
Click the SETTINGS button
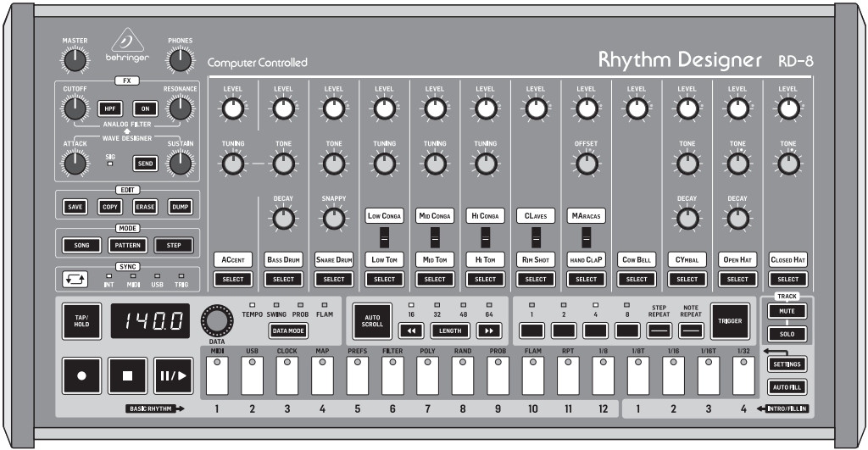point(787,364)
